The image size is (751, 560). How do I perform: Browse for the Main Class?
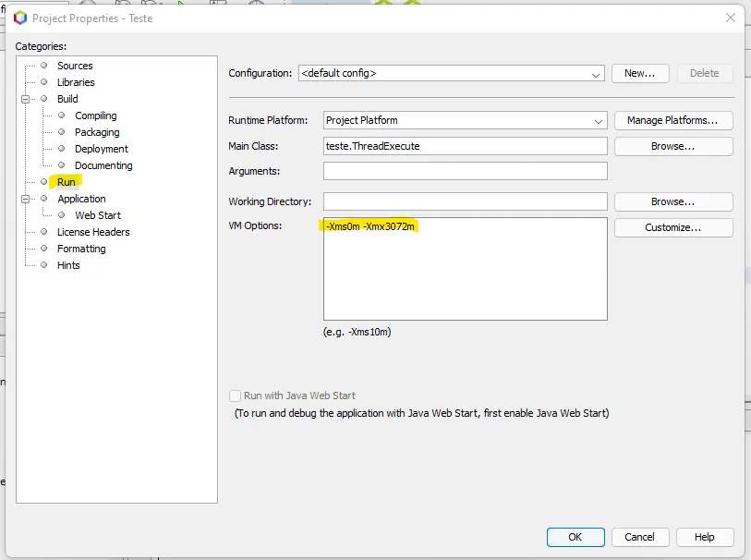coord(672,146)
